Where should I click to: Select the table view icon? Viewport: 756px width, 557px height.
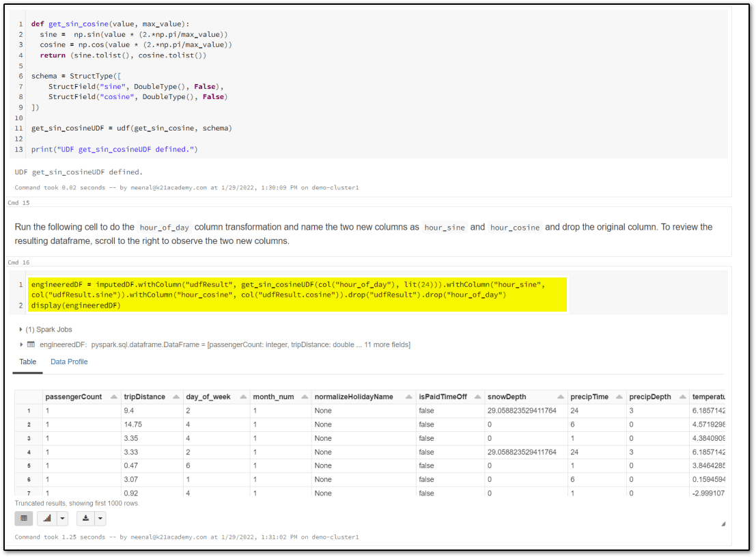[x=24, y=518]
